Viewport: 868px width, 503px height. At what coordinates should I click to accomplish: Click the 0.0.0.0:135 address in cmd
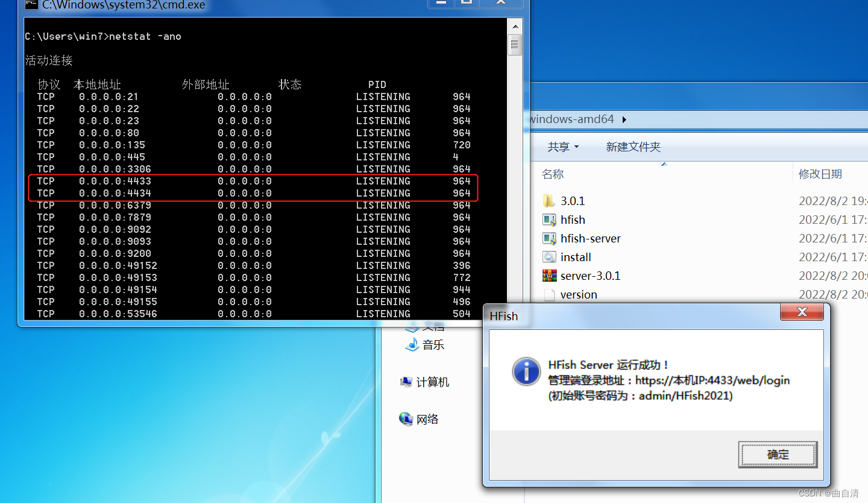tap(112, 145)
